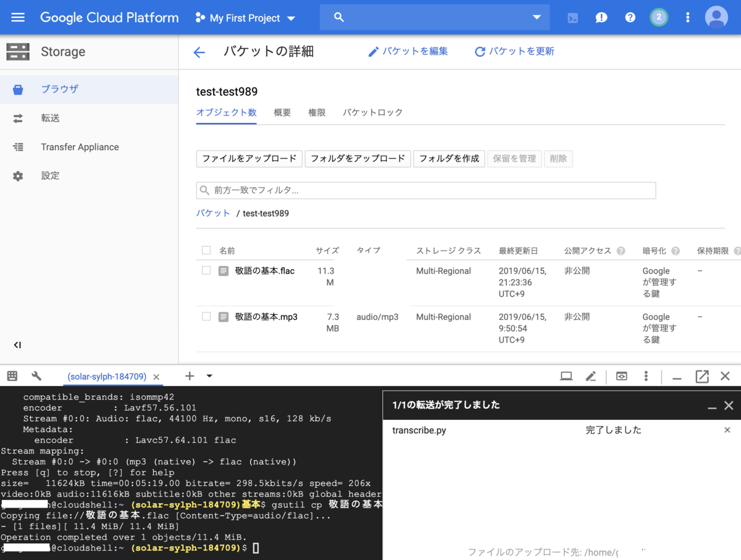
Task: Open the user account avatar
Action: tap(716, 17)
